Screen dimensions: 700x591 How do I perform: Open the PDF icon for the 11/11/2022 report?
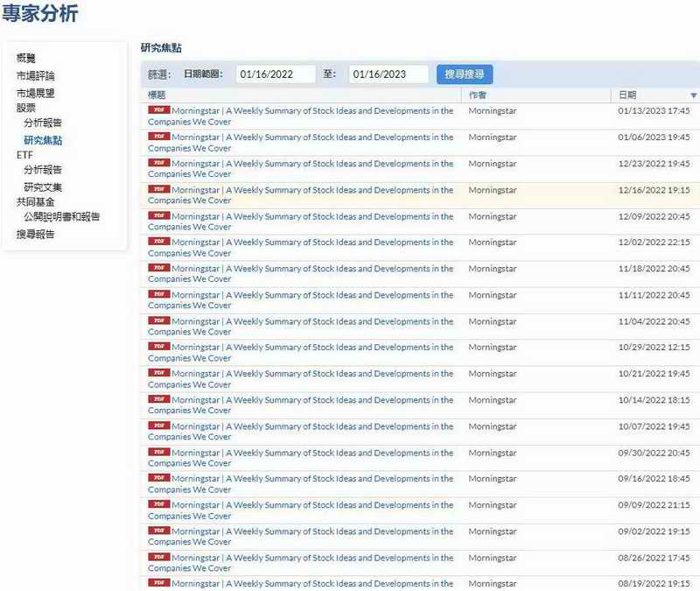pos(159,294)
